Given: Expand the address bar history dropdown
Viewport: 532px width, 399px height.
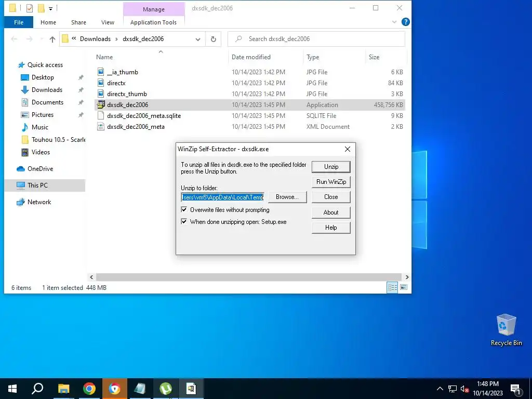Looking at the screenshot, I should pyautogui.click(x=198, y=39).
